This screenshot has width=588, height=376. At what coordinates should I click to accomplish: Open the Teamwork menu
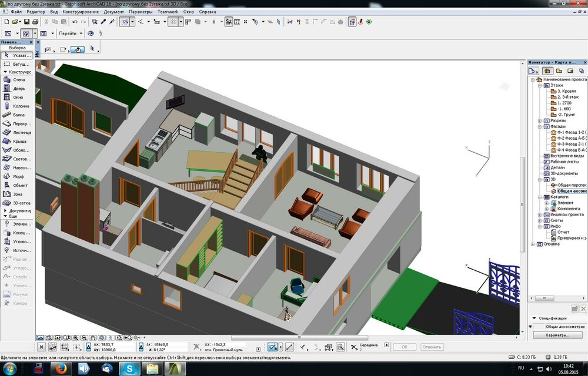(168, 12)
